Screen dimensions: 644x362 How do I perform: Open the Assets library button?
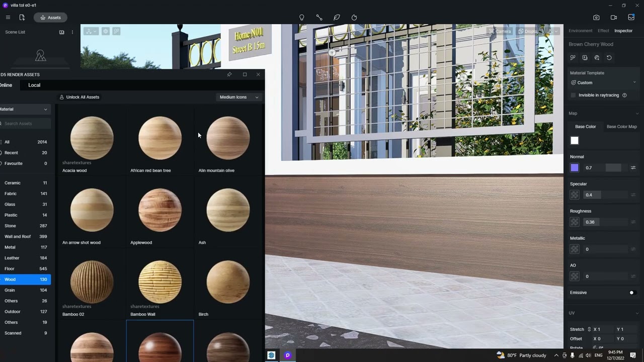point(50,18)
